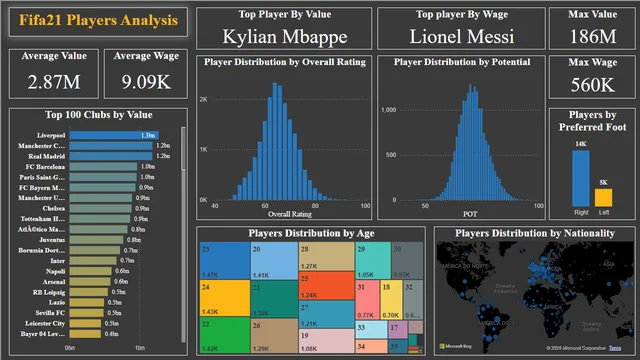Select the age 28 treemap tile

(327, 256)
